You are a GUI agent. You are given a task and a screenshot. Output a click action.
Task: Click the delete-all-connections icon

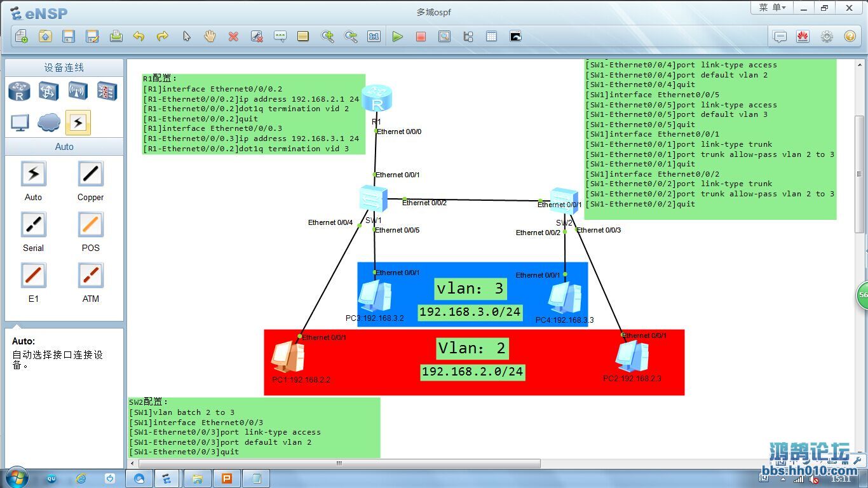[x=257, y=36]
